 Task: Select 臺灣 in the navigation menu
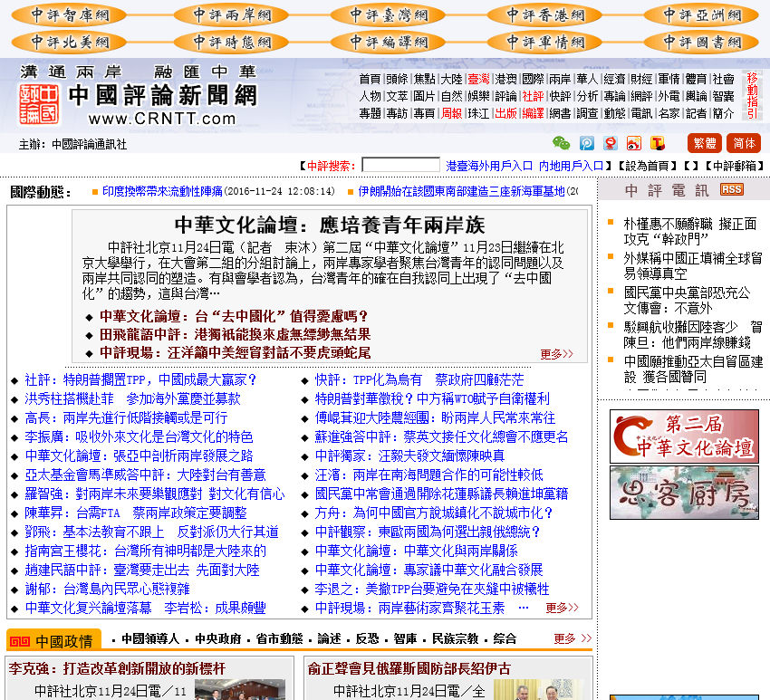478,79
